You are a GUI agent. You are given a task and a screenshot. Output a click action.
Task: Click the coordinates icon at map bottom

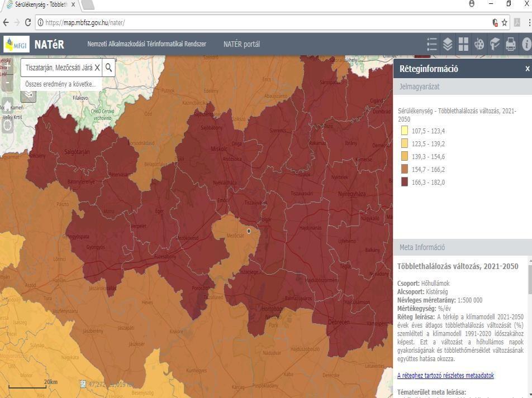[x=83, y=384]
